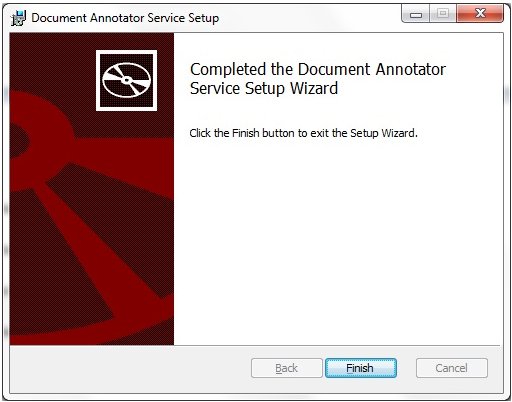512x402 pixels.
Task: Click the disabled maximize button in title bar
Action: 443,13
